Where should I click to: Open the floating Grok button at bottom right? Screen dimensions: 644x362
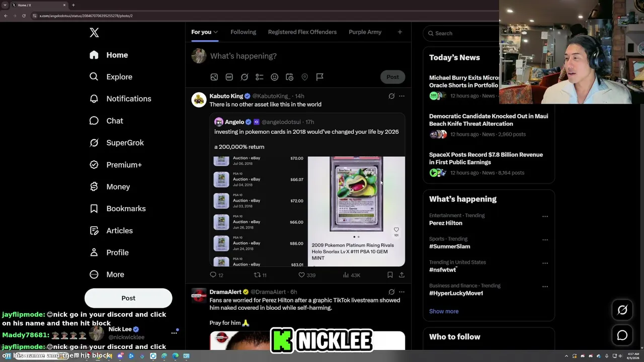click(622, 310)
